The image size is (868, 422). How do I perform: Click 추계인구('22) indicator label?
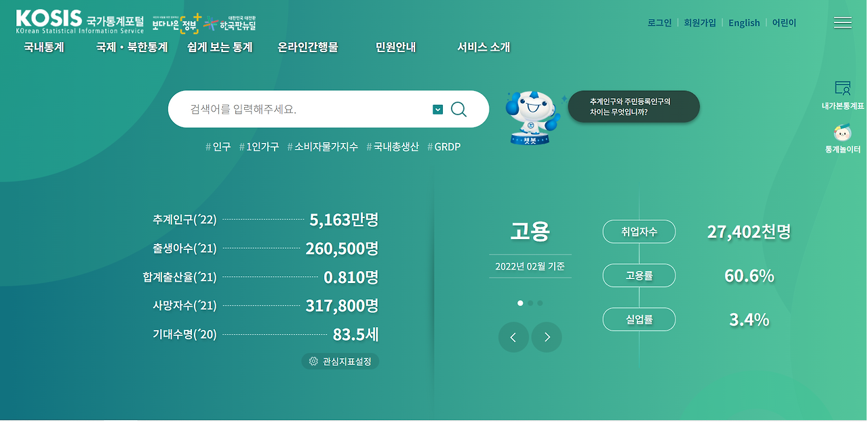click(x=184, y=219)
